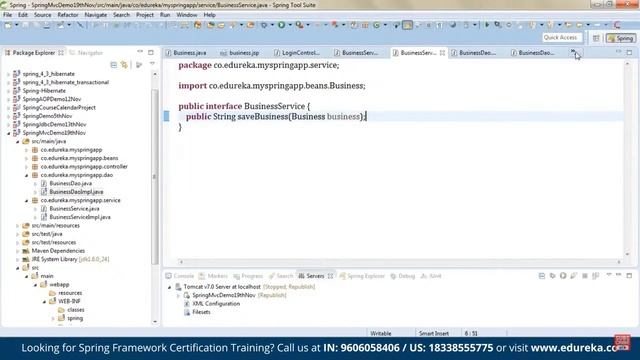The width and height of the screenshot is (640, 360).
Task: Click Collapse All icon in Package Explorer
Action: (x=113, y=65)
